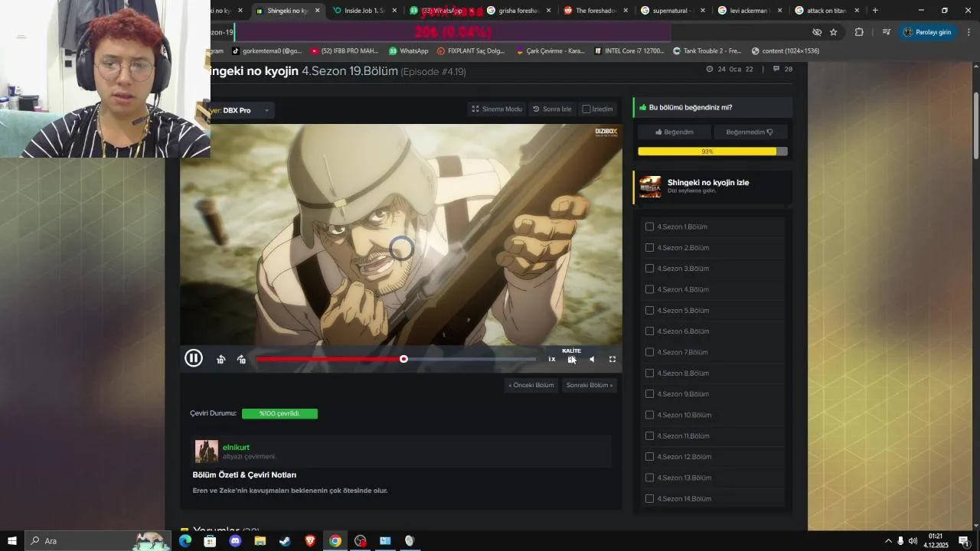The height and width of the screenshot is (551, 980).
Task: Skip forward 10 seconds in video
Action: click(241, 359)
